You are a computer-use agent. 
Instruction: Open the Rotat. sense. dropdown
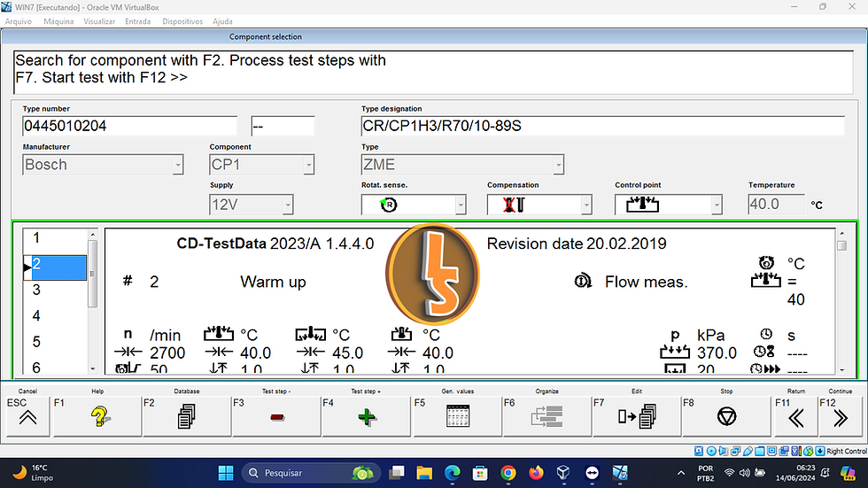(461, 205)
